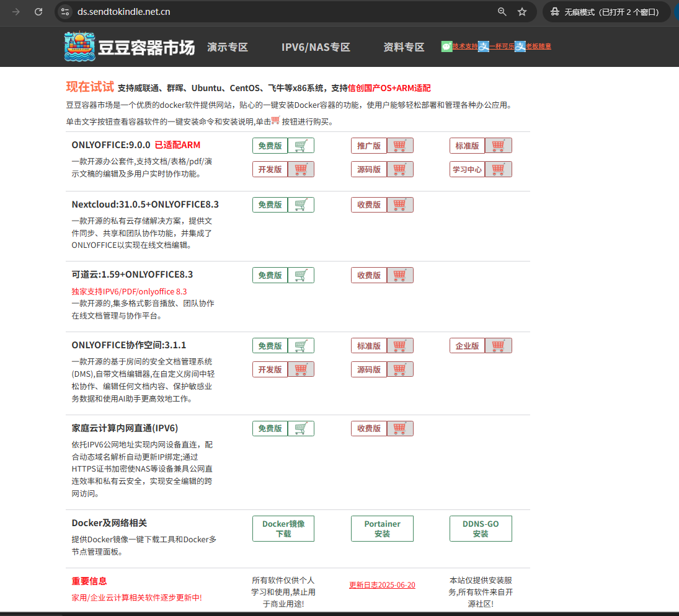This screenshot has height=616, width=679.
Task: Click cart icon beside Nextcloud 收费版
Action: click(400, 205)
